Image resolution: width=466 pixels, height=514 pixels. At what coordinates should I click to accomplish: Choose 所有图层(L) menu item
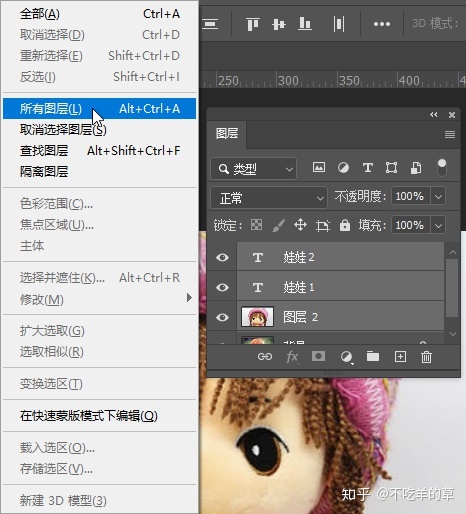click(99, 109)
